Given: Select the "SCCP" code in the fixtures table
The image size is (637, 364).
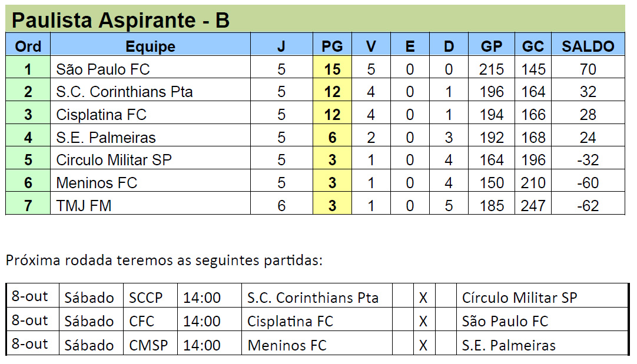Looking at the screenshot, I should click(x=145, y=298).
